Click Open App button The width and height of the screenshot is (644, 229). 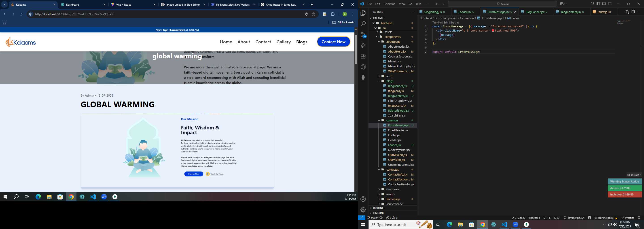point(634,175)
